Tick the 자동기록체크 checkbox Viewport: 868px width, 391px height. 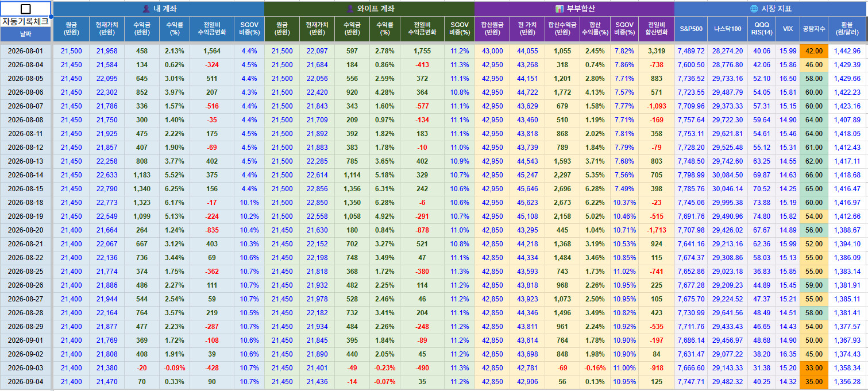(x=26, y=9)
